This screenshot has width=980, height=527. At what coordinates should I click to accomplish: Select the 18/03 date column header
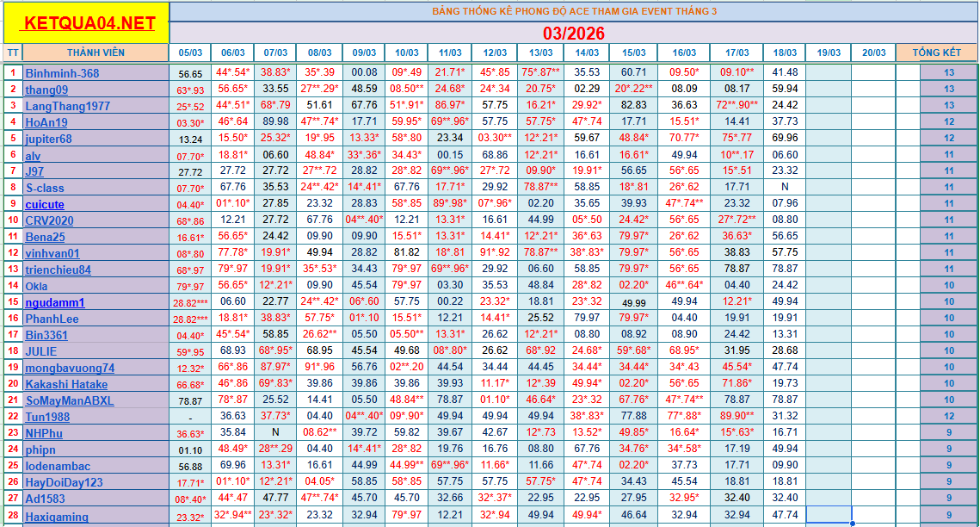[785, 53]
